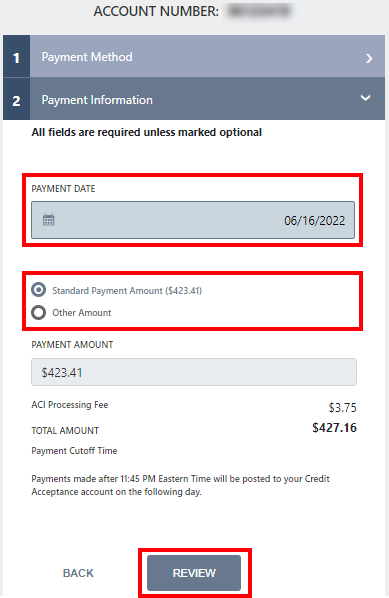389x598 pixels.
Task: Select Standard Payment Amount radio button
Action: (x=39, y=290)
